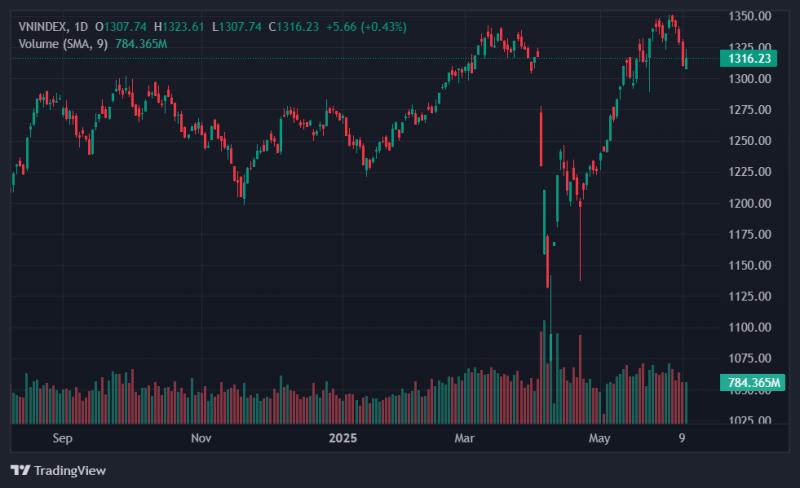This screenshot has height=488, width=800.
Task: Select the 9 date marker on time axis
Action: click(x=682, y=438)
